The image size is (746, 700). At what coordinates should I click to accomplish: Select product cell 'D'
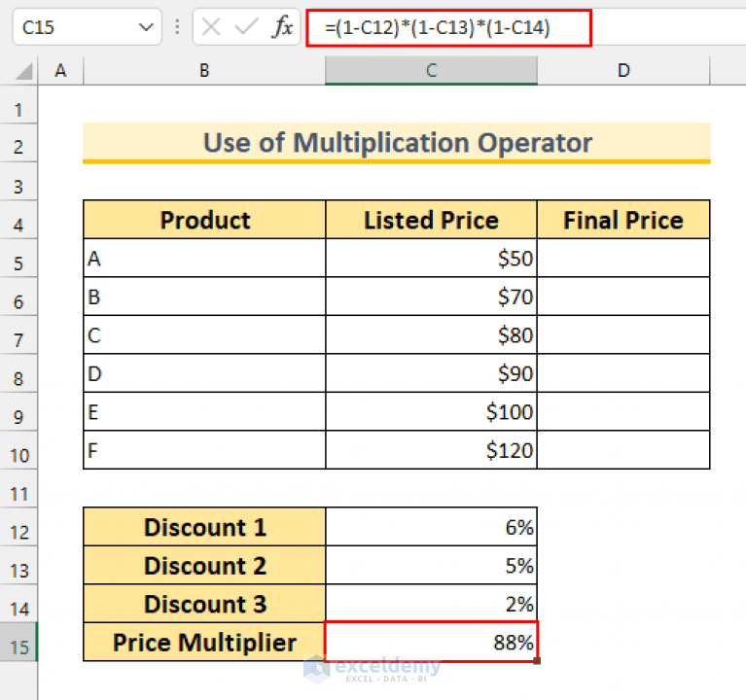[204, 373]
